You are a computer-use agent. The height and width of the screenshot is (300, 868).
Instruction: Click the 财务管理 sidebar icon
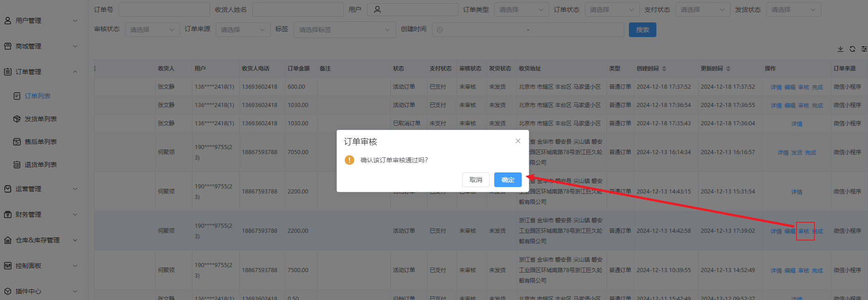(x=8, y=214)
